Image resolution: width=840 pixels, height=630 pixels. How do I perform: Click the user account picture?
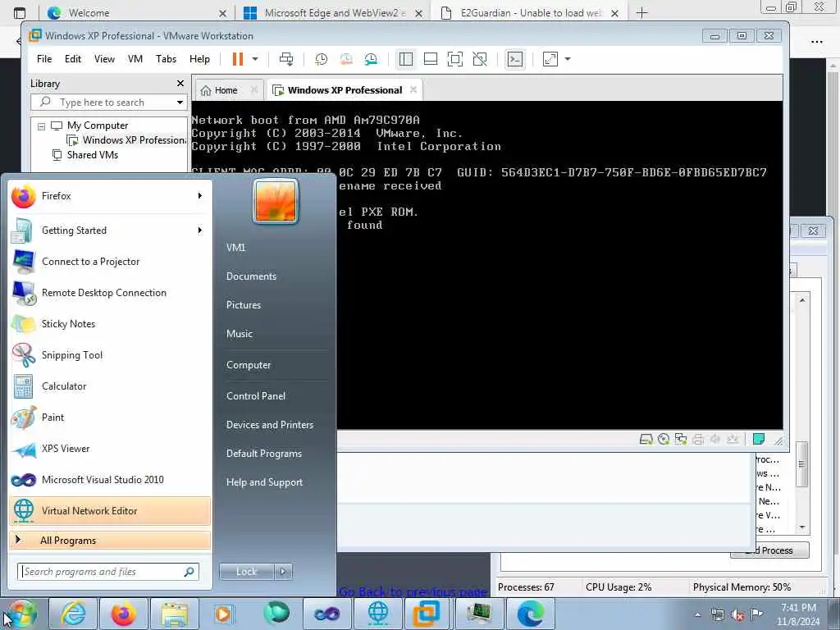(x=276, y=202)
